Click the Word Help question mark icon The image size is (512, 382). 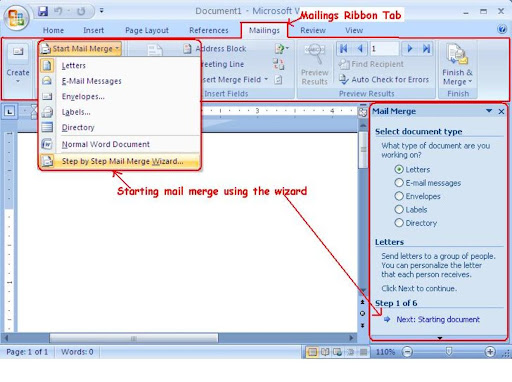pos(502,30)
